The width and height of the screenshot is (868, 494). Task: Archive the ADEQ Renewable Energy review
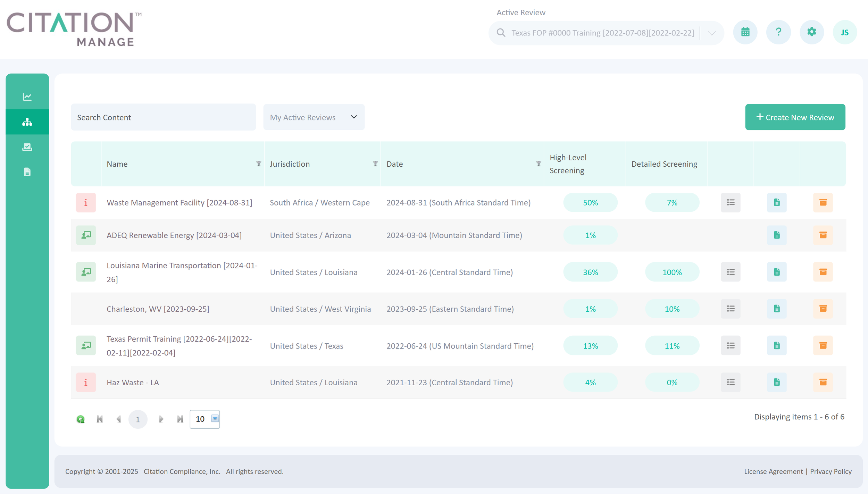pos(823,235)
